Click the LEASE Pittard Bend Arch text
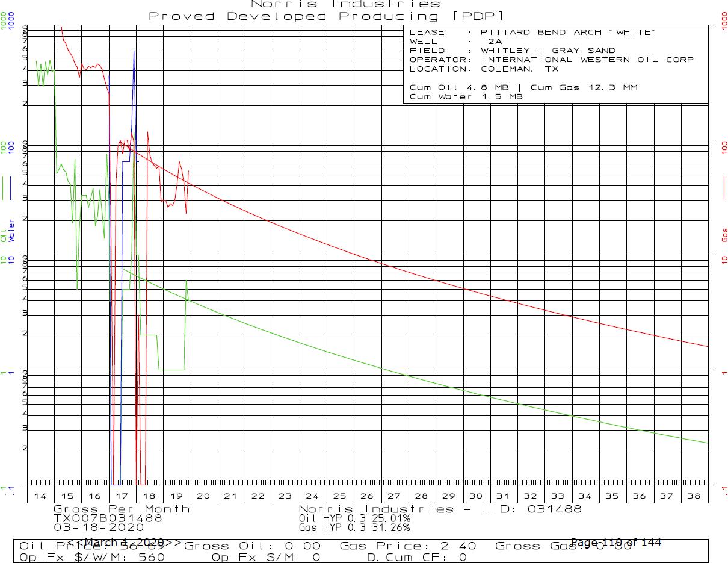Image resolution: width=728 pixels, height=563 pixels. coord(531,32)
